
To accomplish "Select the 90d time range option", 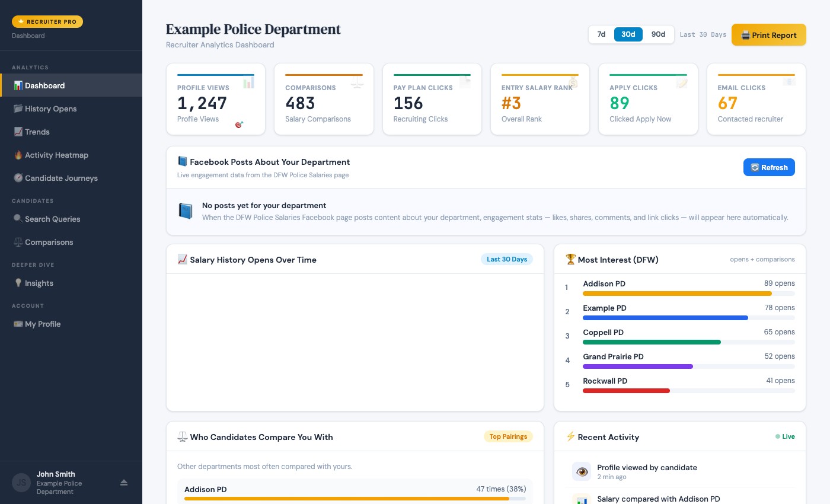I will (x=658, y=34).
